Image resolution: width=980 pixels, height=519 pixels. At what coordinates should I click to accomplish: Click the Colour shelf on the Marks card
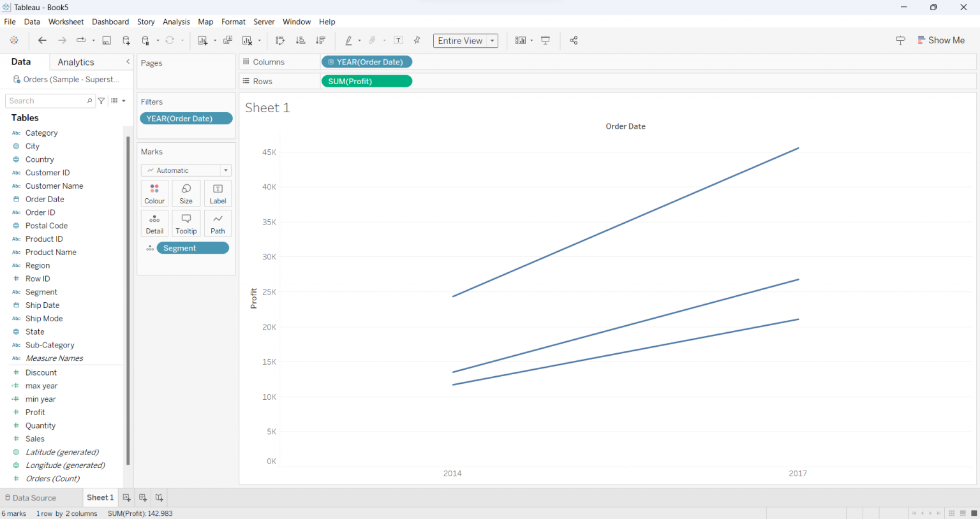pos(154,193)
